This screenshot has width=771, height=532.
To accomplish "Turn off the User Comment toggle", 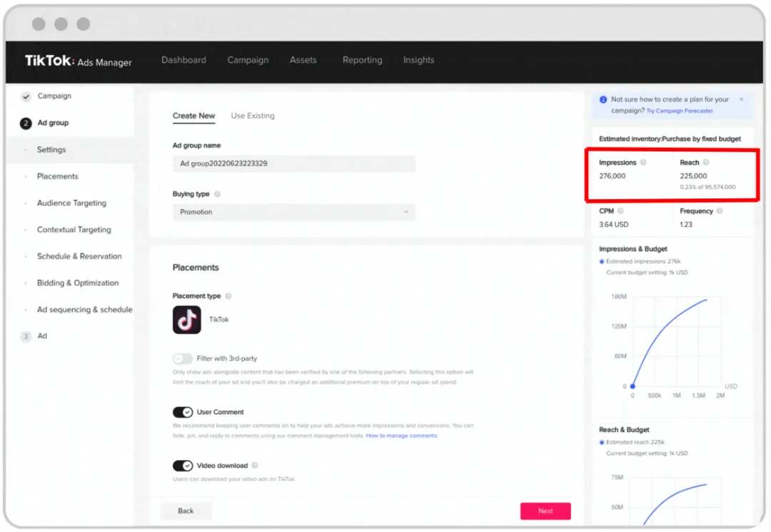I will (x=183, y=412).
